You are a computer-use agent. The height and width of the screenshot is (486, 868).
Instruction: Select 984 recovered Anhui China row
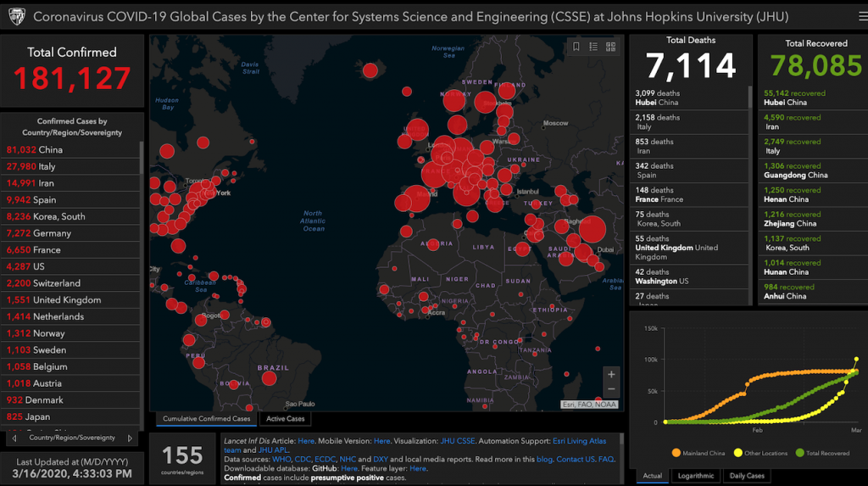point(813,292)
